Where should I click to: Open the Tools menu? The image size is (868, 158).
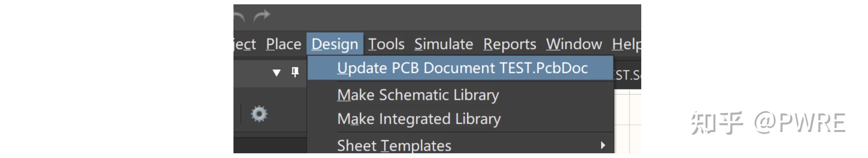click(x=386, y=44)
